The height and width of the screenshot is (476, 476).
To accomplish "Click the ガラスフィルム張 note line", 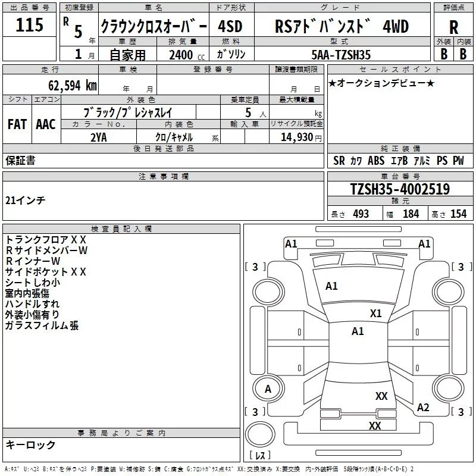I will point(42,325).
